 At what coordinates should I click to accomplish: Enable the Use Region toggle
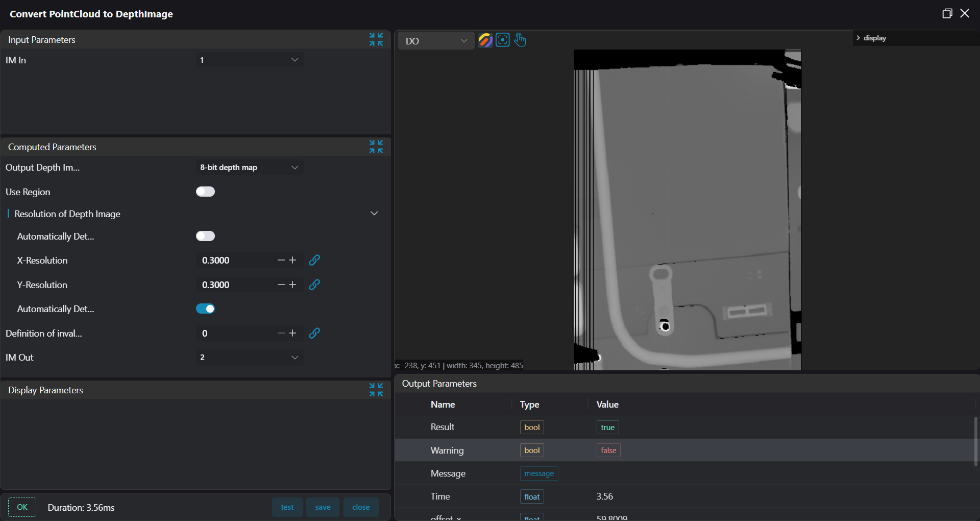(x=205, y=192)
